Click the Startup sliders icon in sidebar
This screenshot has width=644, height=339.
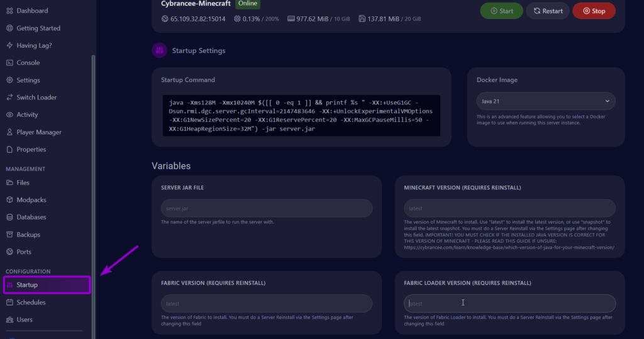(x=9, y=285)
